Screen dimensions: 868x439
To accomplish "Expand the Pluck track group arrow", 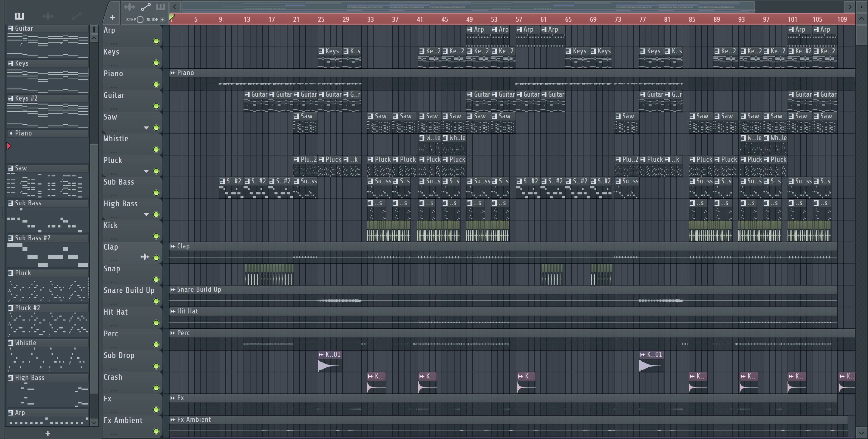I will point(146,171).
